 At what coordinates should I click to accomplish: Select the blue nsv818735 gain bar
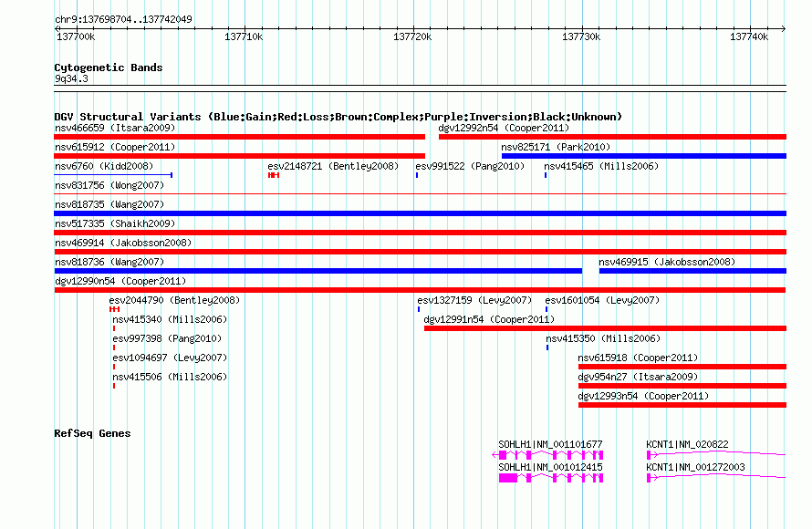click(x=420, y=213)
